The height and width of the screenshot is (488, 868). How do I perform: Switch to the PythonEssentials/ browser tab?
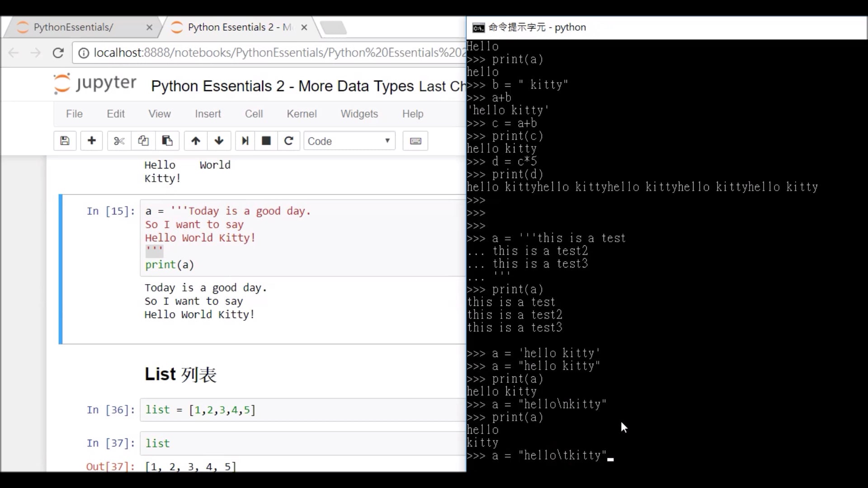74,27
